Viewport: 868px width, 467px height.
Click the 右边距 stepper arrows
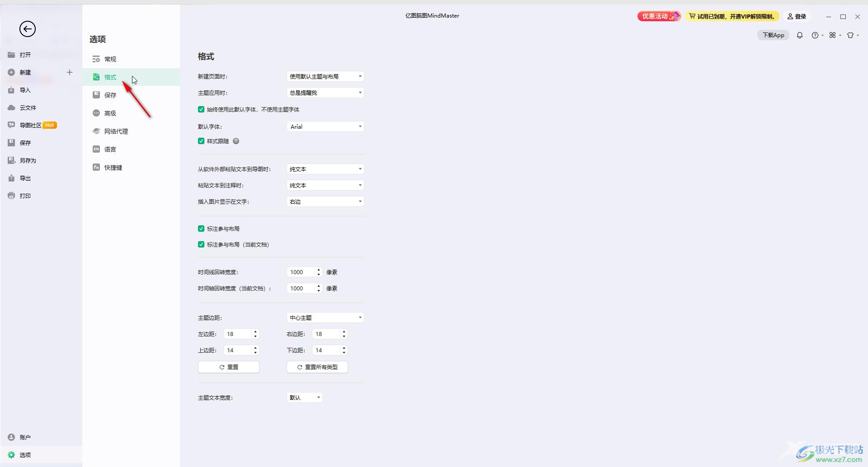pyautogui.click(x=344, y=334)
